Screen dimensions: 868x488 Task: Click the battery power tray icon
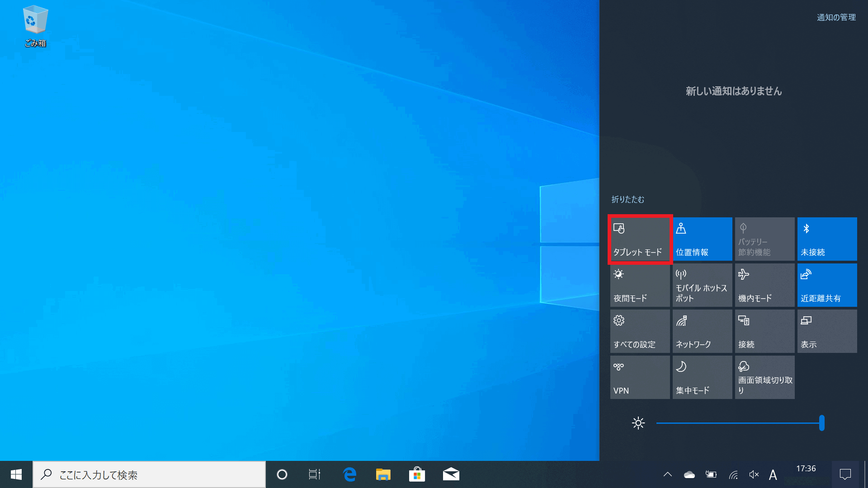(711, 474)
